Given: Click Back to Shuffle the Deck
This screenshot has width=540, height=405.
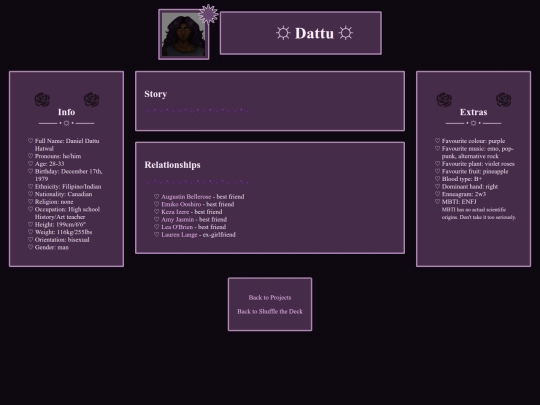Looking at the screenshot, I should pos(270,311).
